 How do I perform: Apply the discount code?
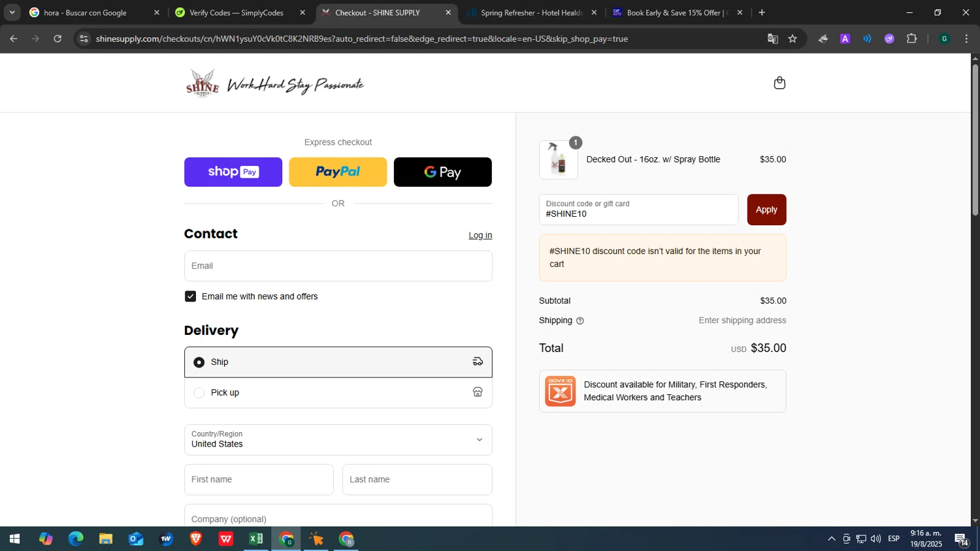coord(766,210)
